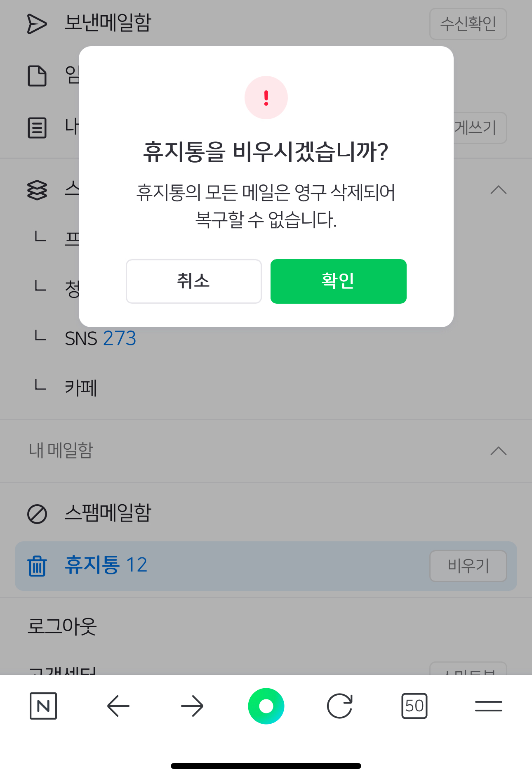Tap the 로그아웃 link
Screen dimensions: 532x779
pos(62,626)
